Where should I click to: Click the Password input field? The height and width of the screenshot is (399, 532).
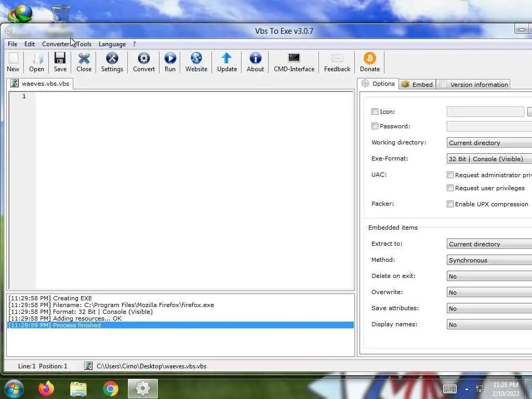coord(489,126)
